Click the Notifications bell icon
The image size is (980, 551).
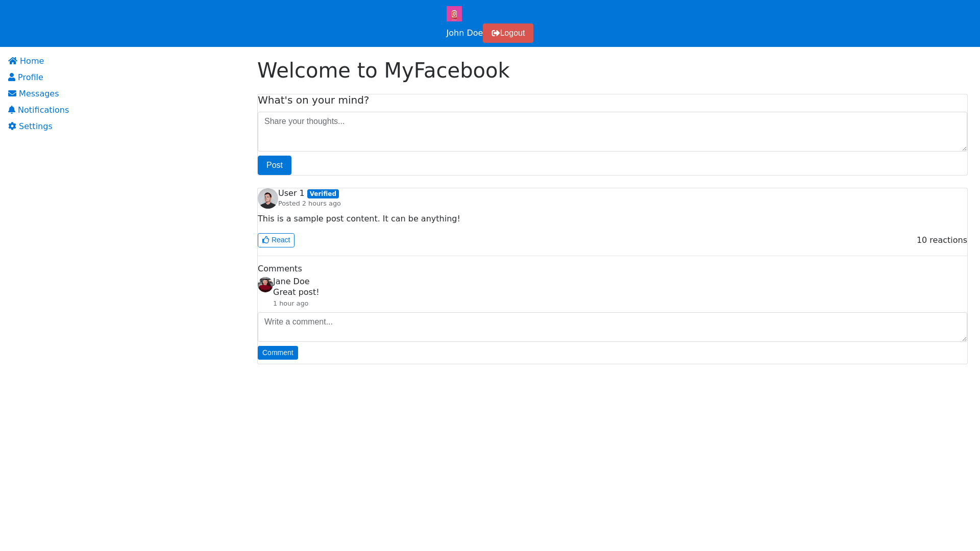[12, 110]
